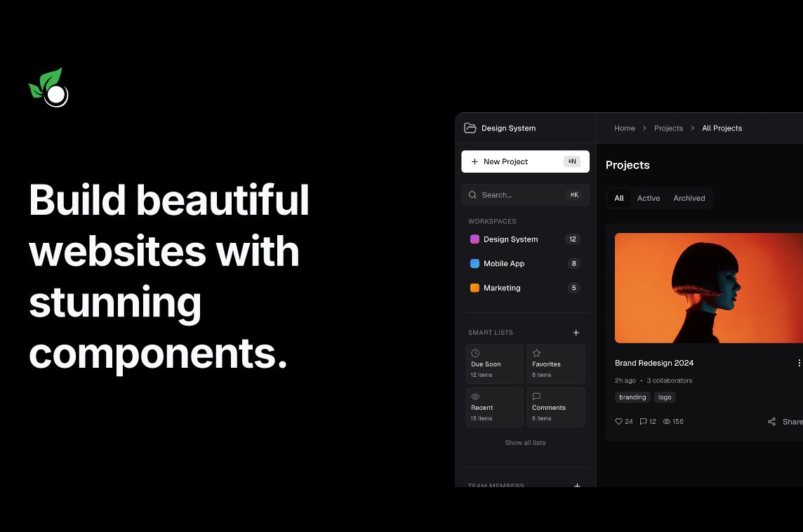Click the Share icon on project card
The width and height of the screenshot is (803, 532).
pyautogui.click(x=771, y=422)
